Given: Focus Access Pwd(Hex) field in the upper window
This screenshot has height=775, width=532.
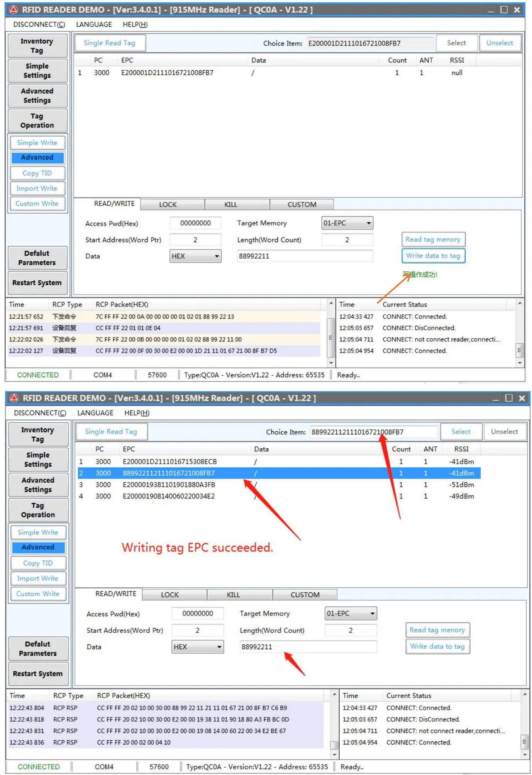Looking at the screenshot, I should point(195,223).
